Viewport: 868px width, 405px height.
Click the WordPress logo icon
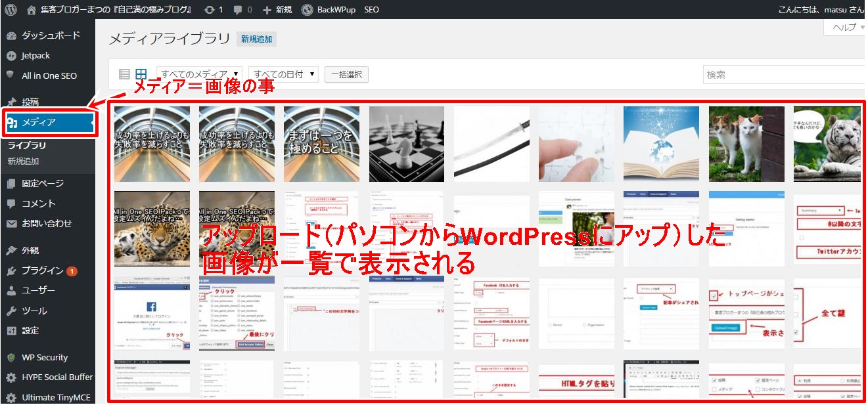11,10
